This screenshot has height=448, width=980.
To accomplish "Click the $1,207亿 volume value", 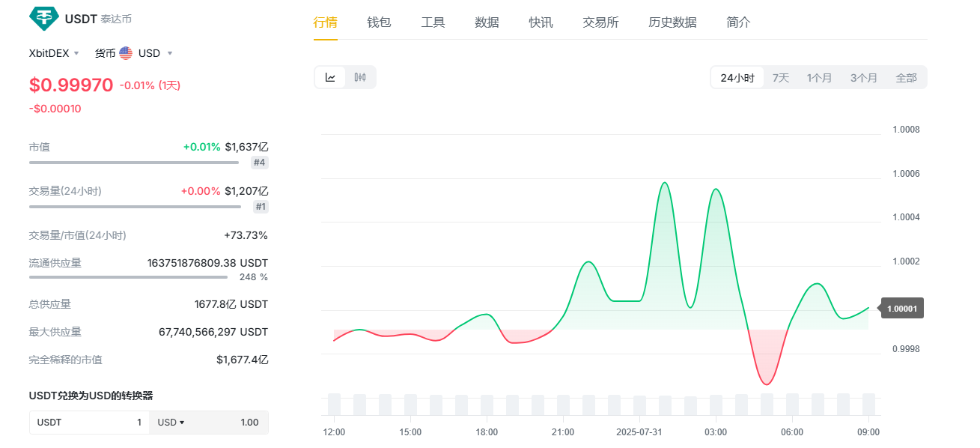I will pos(246,191).
